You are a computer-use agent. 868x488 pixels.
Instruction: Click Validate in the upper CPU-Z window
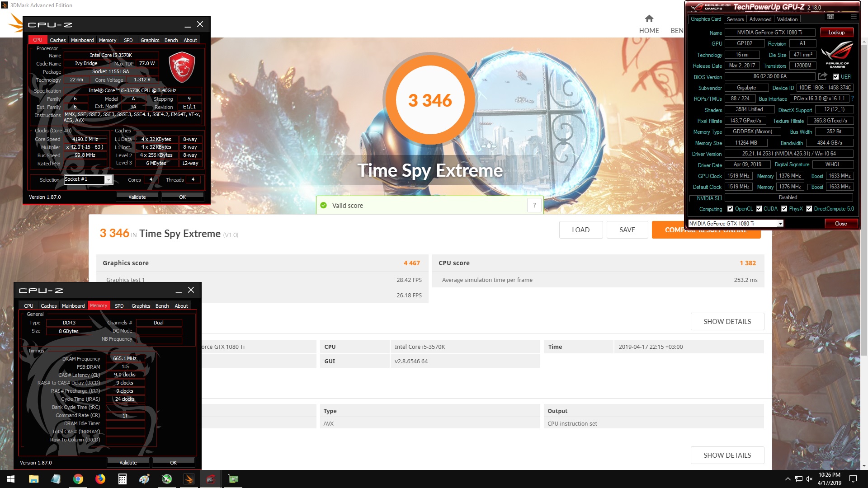click(x=137, y=197)
